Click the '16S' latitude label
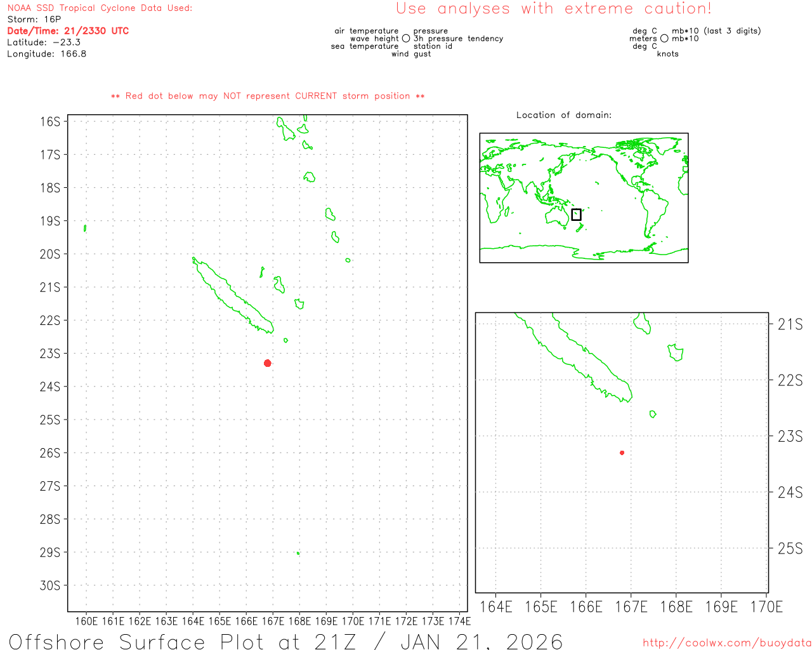812x650 pixels. 50,121
